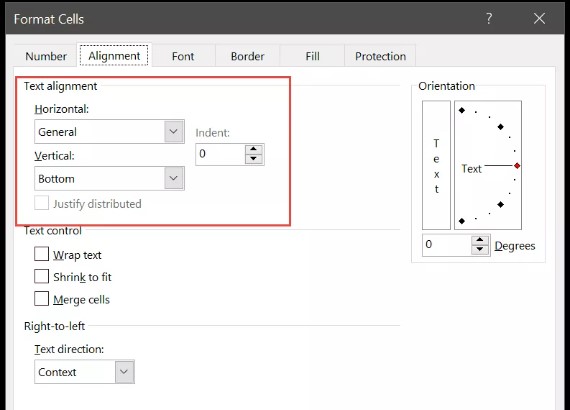Viewport: 570px width, 410px height.
Task: Set orientation to the top dial diamond
Action: tap(462, 110)
